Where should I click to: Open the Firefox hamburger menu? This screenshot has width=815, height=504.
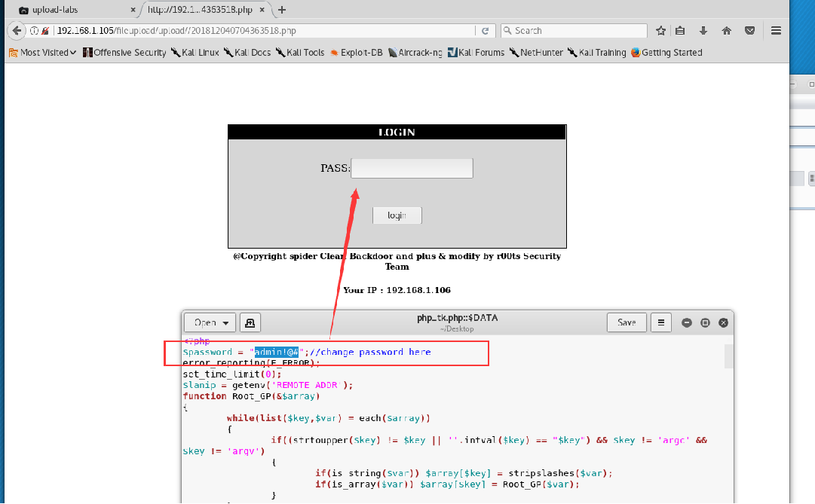(776, 31)
